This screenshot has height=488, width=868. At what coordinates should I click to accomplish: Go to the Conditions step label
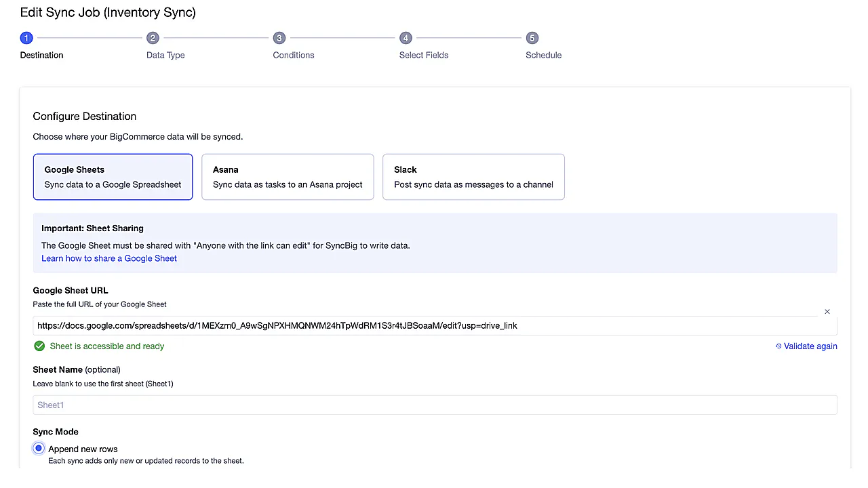click(x=294, y=55)
